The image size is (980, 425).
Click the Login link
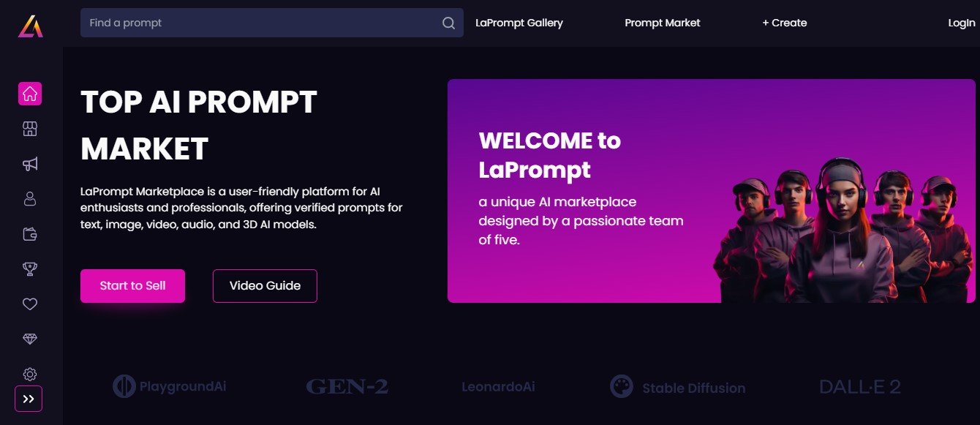pyautogui.click(x=961, y=23)
